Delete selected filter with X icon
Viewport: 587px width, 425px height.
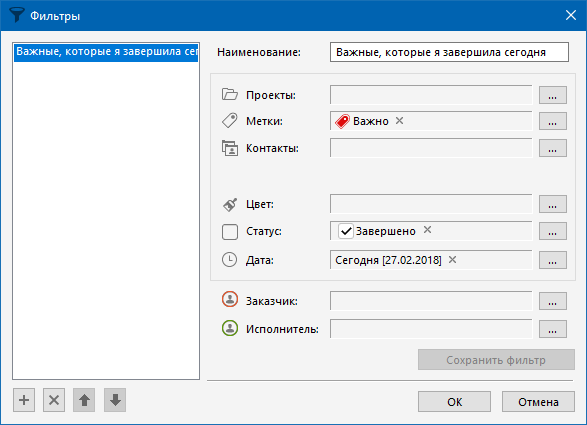tap(54, 400)
